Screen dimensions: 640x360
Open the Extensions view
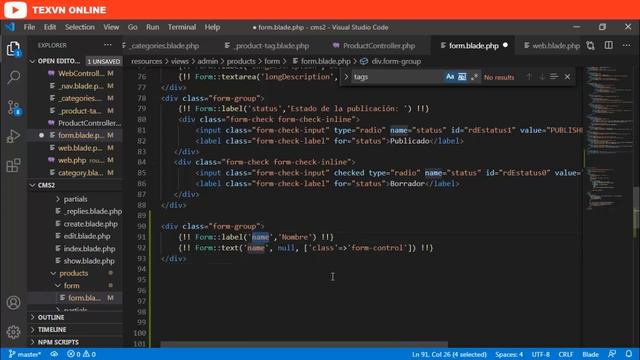(x=13, y=165)
